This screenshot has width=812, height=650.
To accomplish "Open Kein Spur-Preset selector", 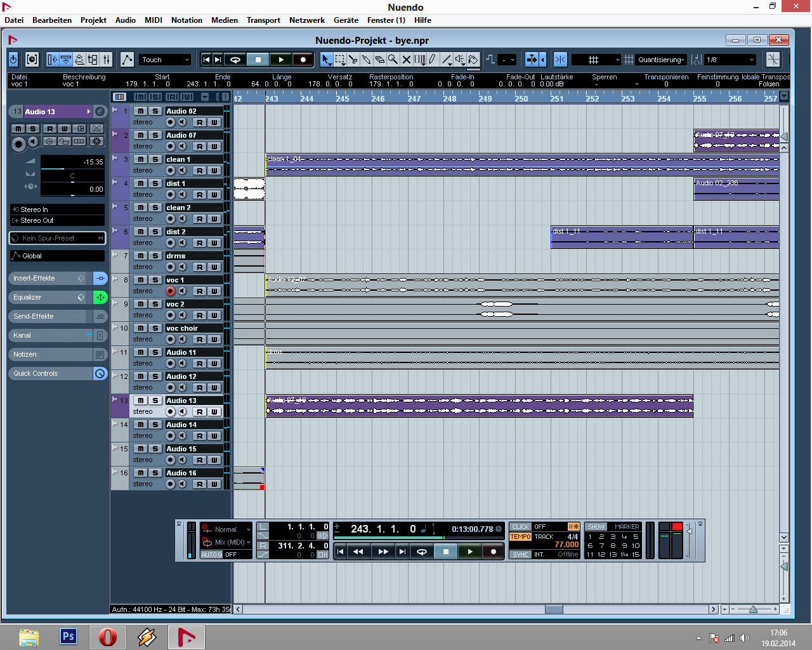I will coord(57,238).
